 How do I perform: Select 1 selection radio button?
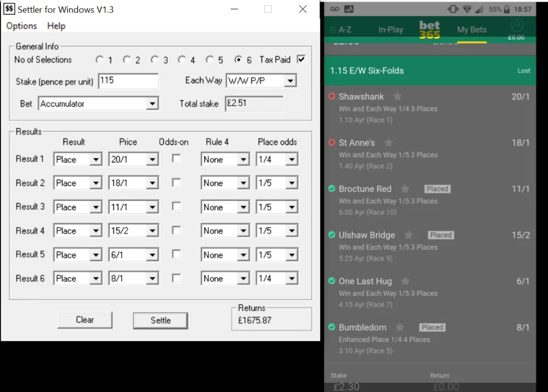100,59
